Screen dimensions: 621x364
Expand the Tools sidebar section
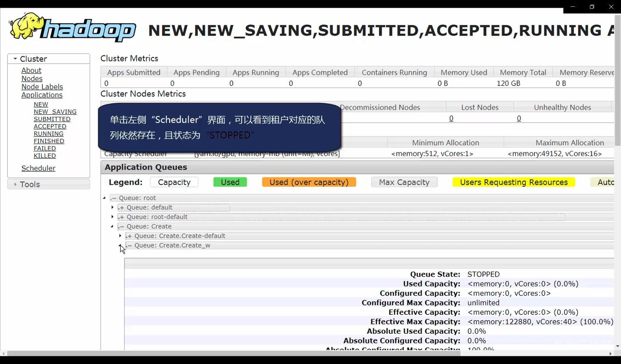point(49,184)
